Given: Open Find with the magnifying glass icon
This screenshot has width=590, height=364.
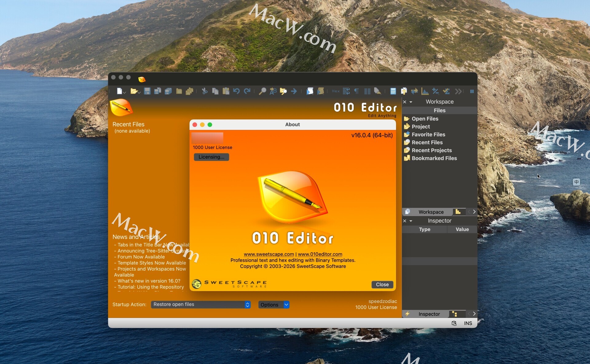Looking at the screenshot, I should [x=262, y=91].
